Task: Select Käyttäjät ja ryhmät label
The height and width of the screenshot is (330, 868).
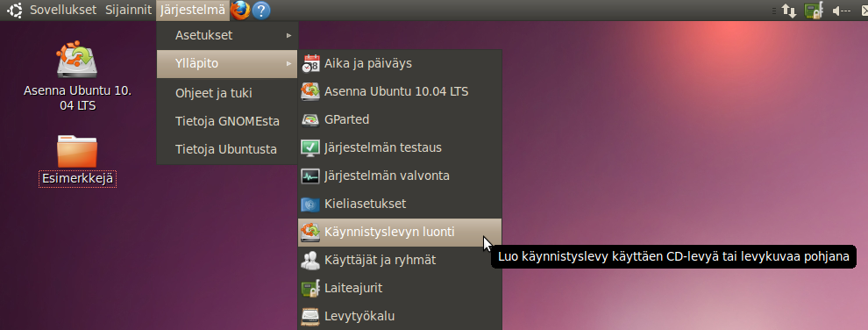Action: point(381,261)
